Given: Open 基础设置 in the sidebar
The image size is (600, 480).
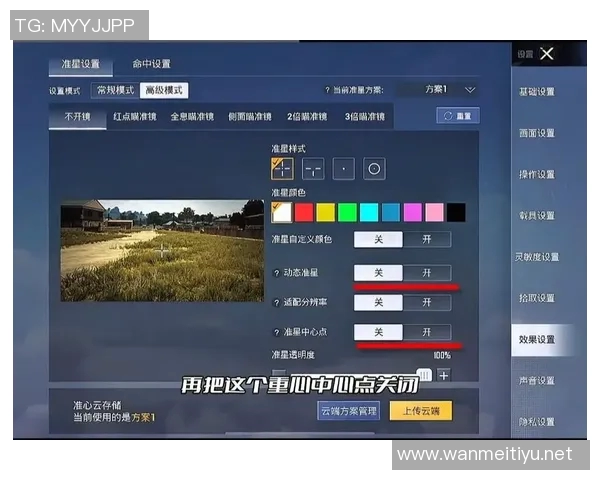Looking at the screenshot, I should point(537,92).
